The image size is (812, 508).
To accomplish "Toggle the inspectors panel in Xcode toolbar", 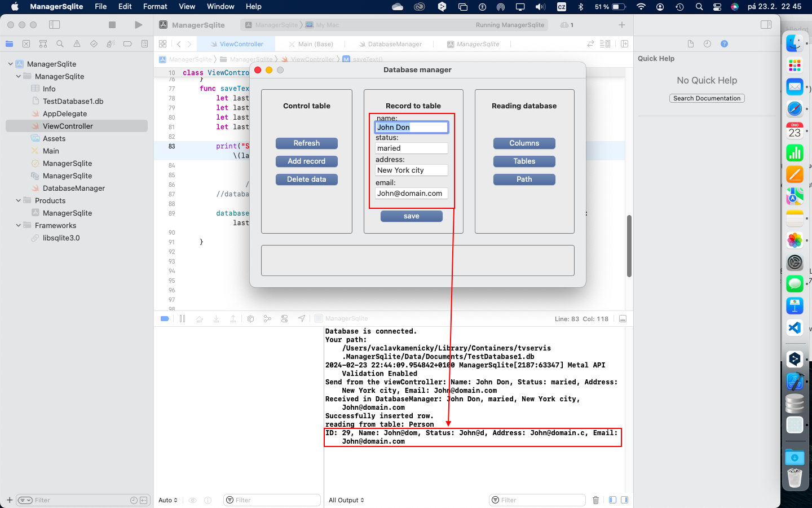I will (766, 25).
